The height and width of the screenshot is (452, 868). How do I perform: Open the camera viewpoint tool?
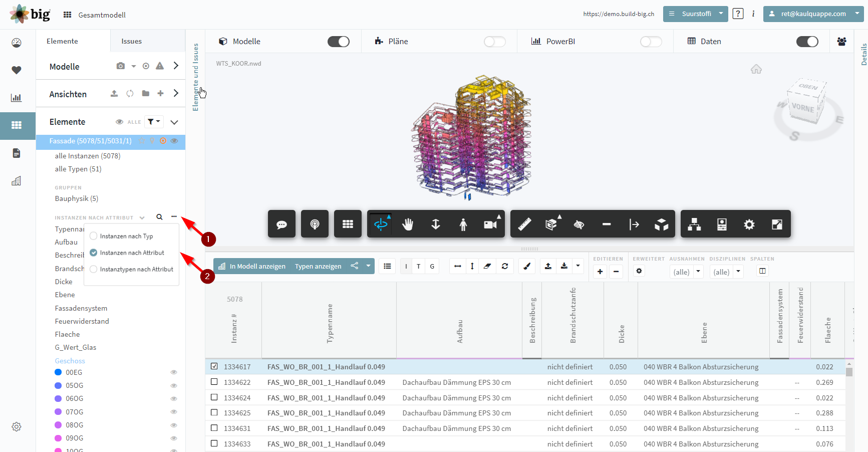coord(491,224)
